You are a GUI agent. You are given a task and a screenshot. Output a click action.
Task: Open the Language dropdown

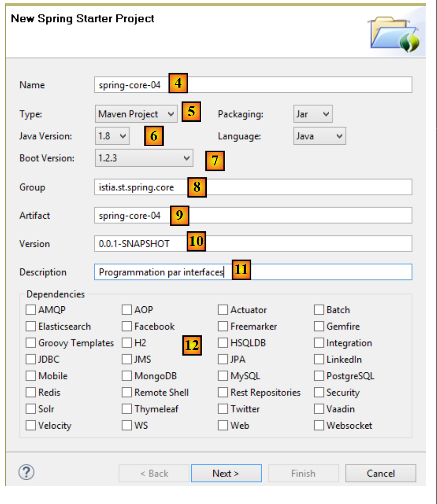point(319,136)
